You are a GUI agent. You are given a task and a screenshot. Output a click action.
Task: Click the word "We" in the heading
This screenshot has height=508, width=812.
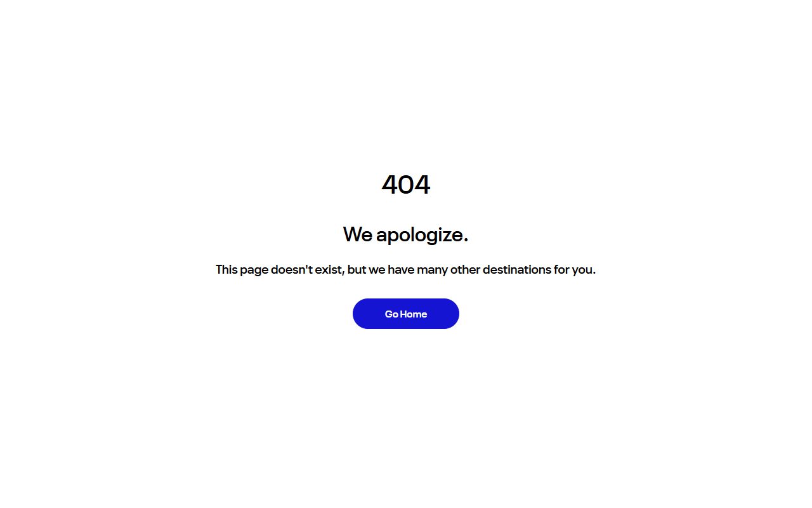[358, 234]
